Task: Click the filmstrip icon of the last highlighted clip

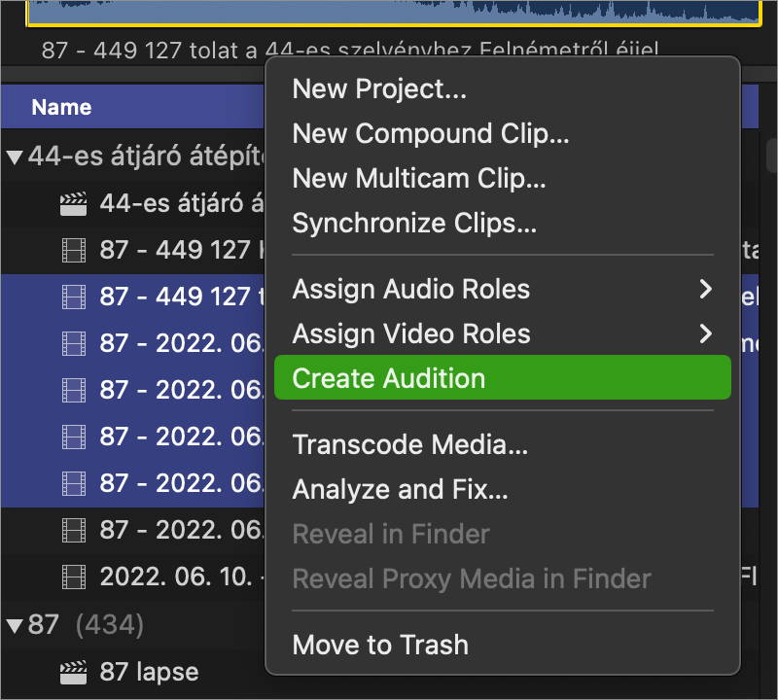Action: coord(74,484)
